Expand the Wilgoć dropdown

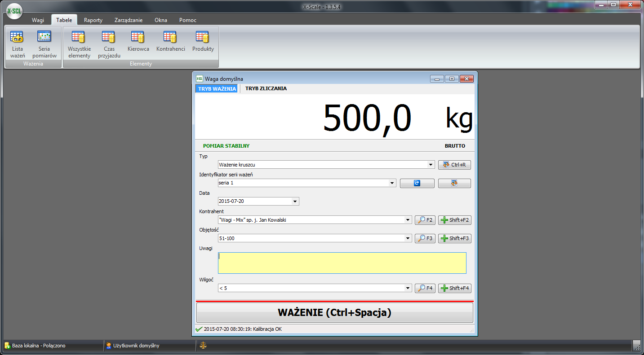tap(408, 288)
